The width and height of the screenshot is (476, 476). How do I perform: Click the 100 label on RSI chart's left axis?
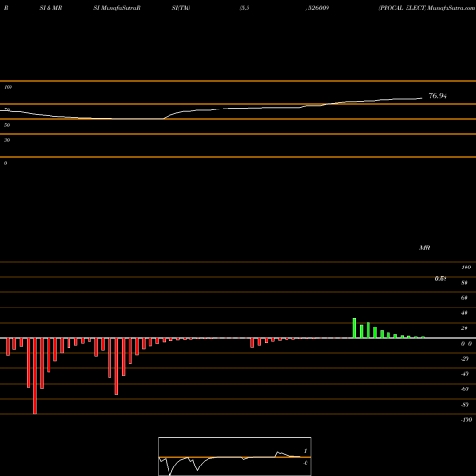(9, 87)
